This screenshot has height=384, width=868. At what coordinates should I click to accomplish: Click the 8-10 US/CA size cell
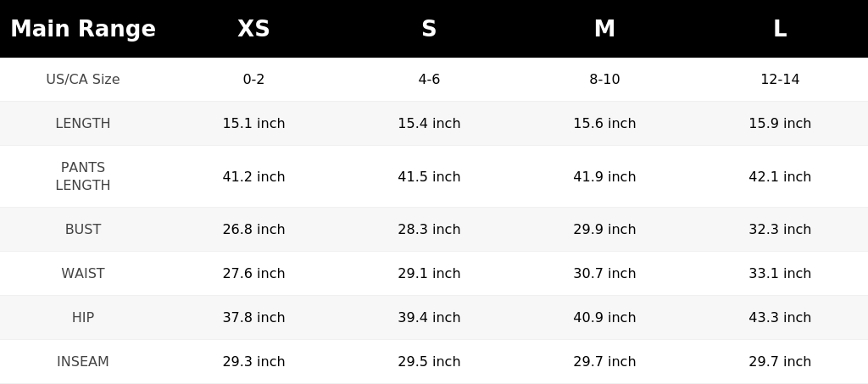604,79
